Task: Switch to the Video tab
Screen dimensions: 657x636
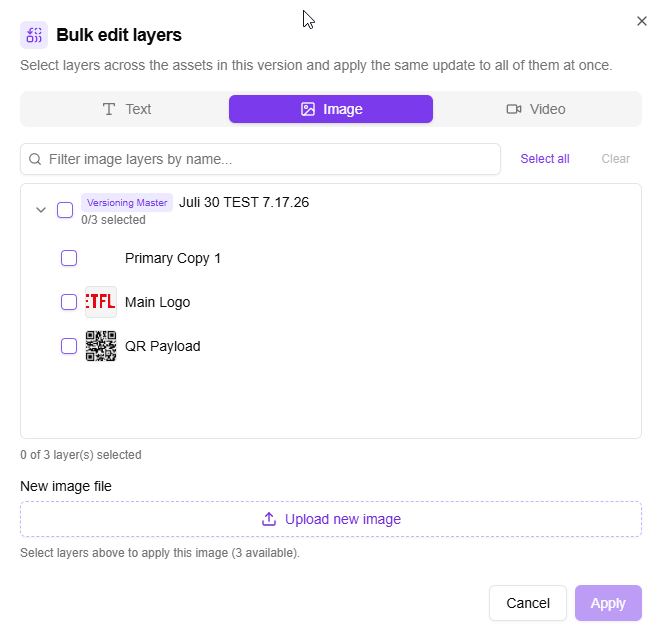Action: (x=536, y=109)
